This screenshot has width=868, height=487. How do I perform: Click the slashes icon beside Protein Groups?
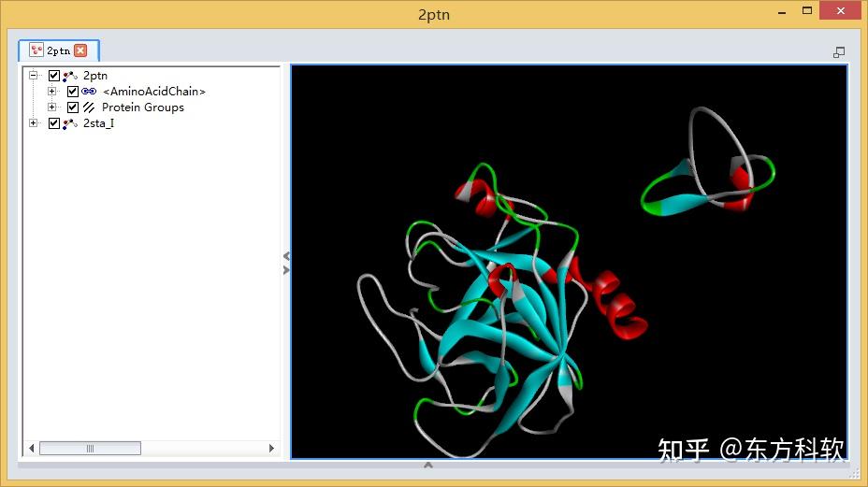[89, 107]
